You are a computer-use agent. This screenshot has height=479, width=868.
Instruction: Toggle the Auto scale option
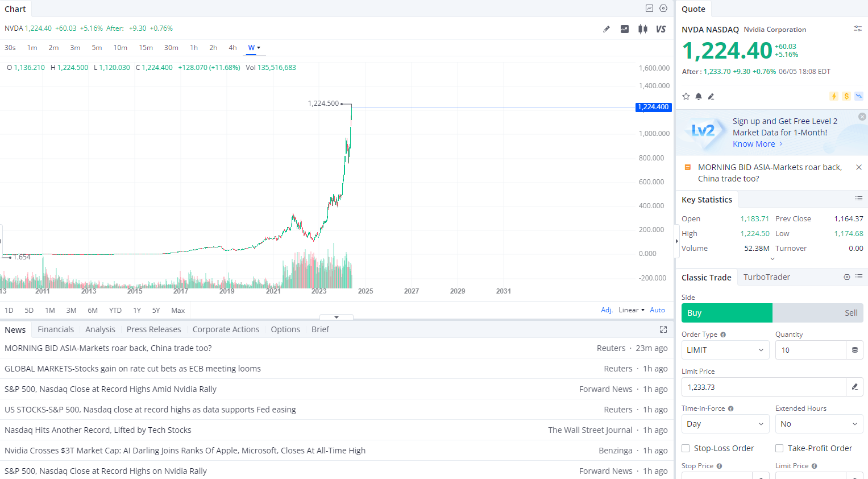(658, 310)
